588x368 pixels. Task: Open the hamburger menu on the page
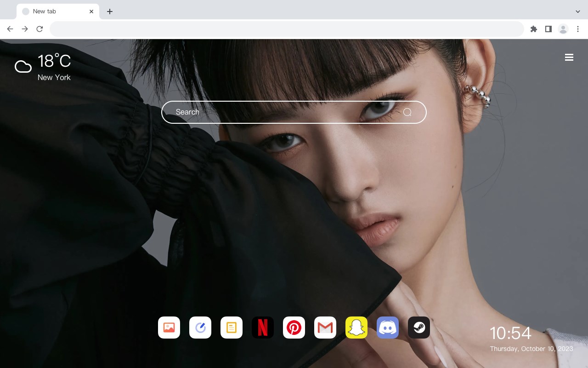569,57
